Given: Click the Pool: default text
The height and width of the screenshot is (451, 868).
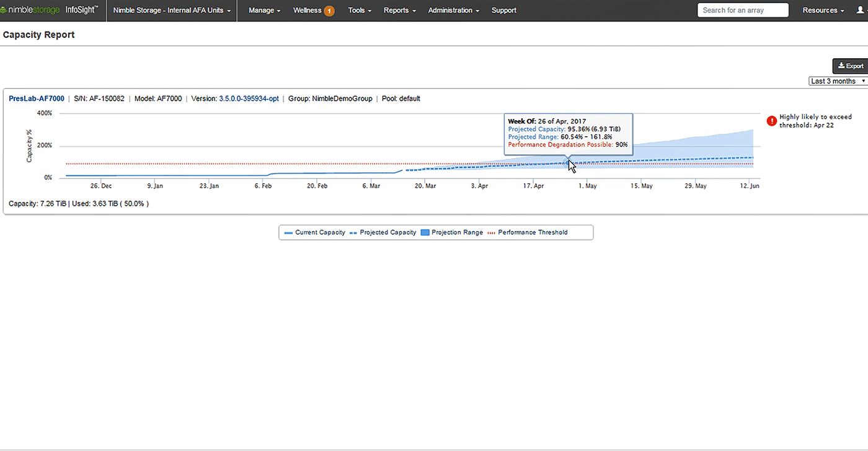Looking at the screenshot, I should 401,99.
